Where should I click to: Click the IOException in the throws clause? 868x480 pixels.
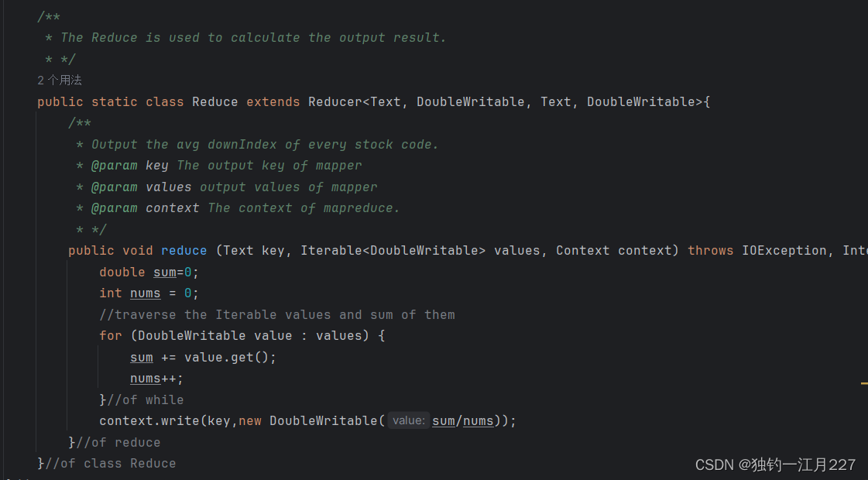(x=784, y=251)
